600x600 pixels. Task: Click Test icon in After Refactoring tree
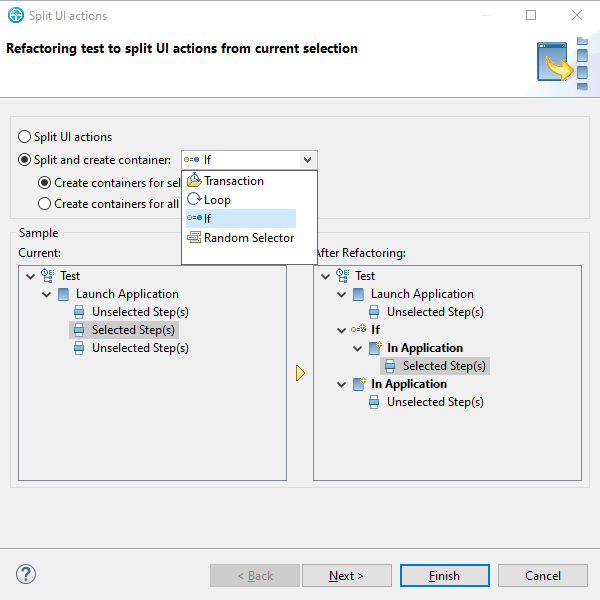342,276
